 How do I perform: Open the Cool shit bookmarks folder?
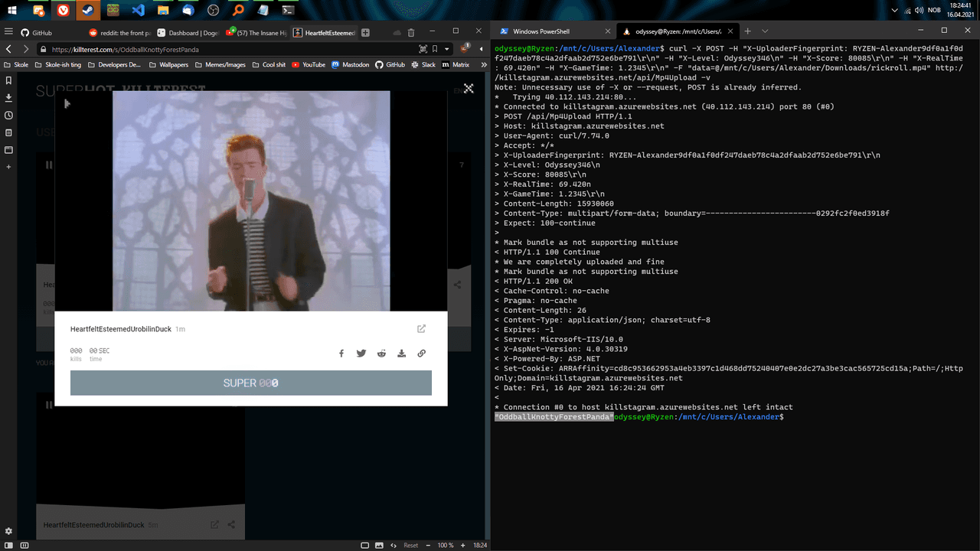pyautogui.click(x=269, y=65)
